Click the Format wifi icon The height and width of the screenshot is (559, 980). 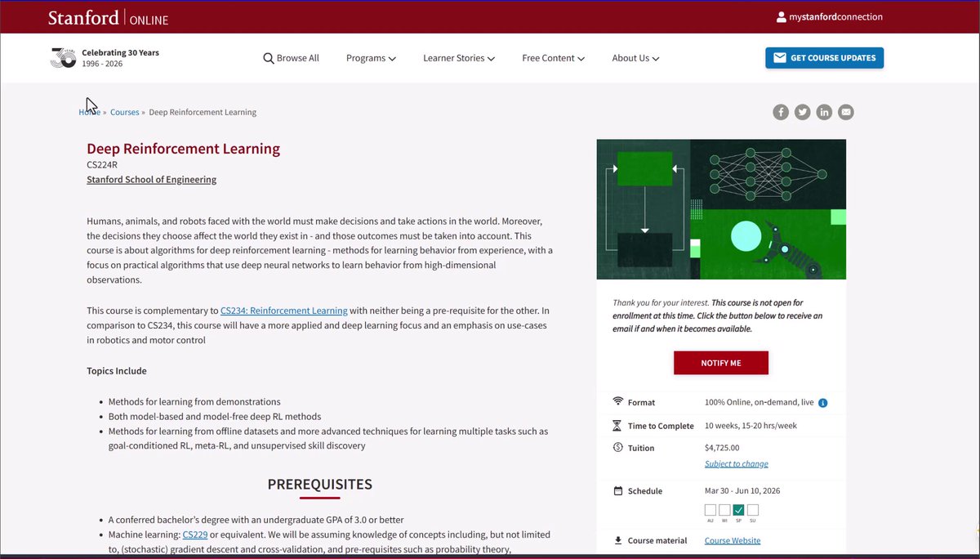point(617,401)
